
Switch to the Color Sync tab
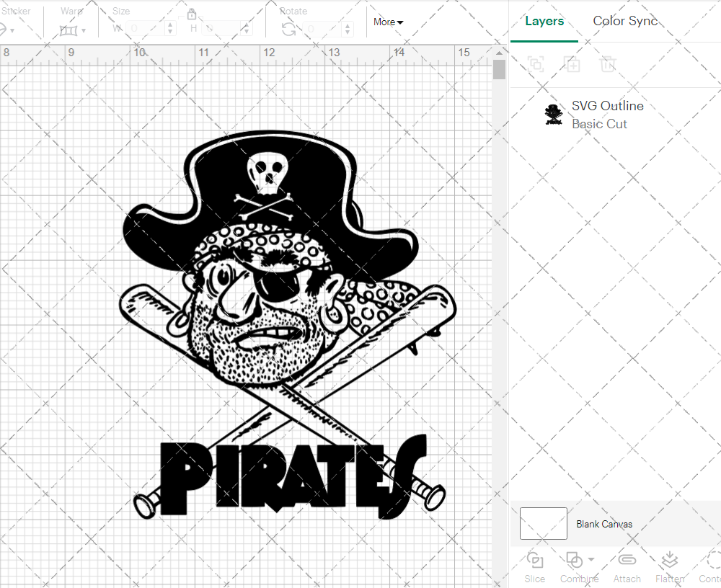[625, 21]
